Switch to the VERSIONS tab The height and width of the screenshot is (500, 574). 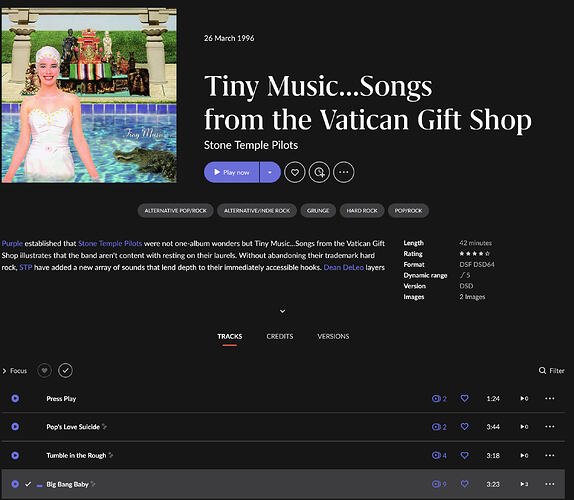[333, 336]
